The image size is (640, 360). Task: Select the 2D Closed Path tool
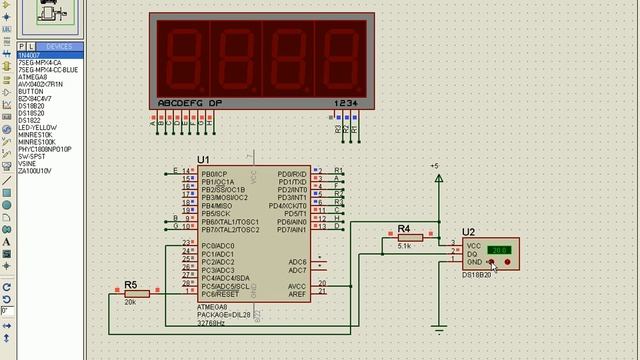(x=7, y=229)
